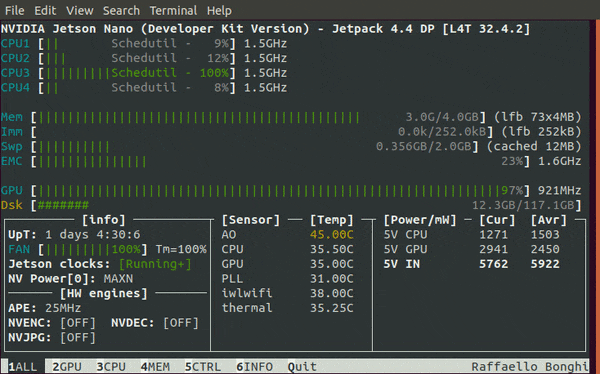Screen dimensions: 600x374
Task: Click the EMC usage bar
Action: pyautogui.click(x=281, y=161)
